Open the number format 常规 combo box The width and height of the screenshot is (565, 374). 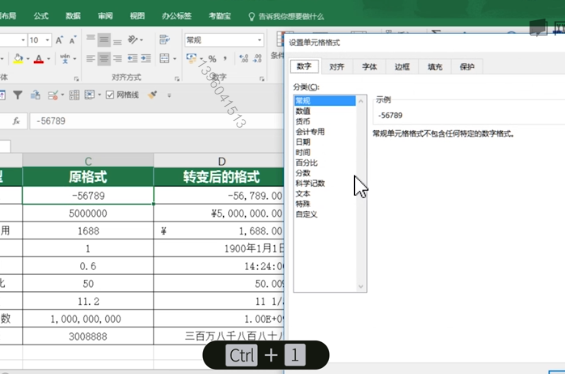pyautogui.click(x=224, y=40)
